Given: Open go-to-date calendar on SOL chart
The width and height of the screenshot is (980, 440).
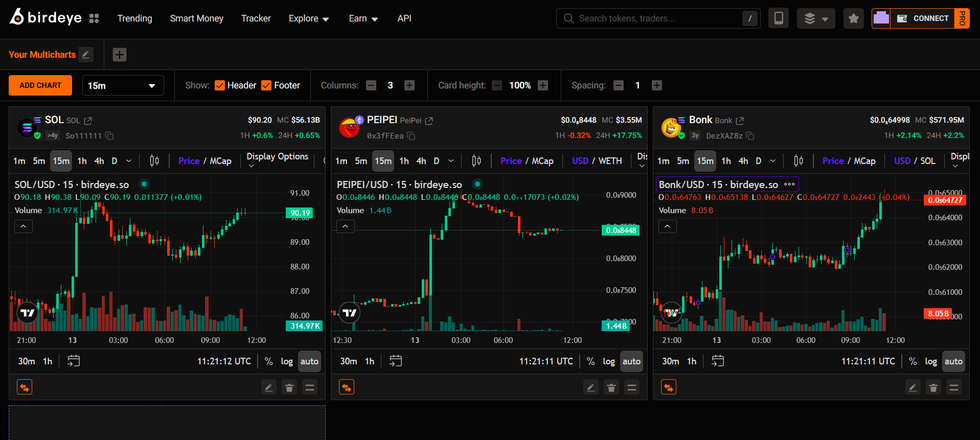Looking at the screenshot, I should click(x=74, y=361).
